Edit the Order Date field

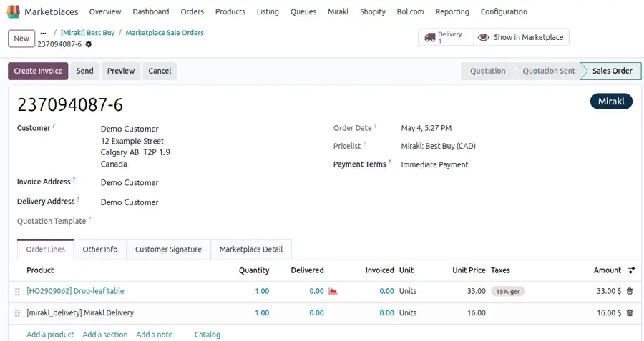(426, 128)
